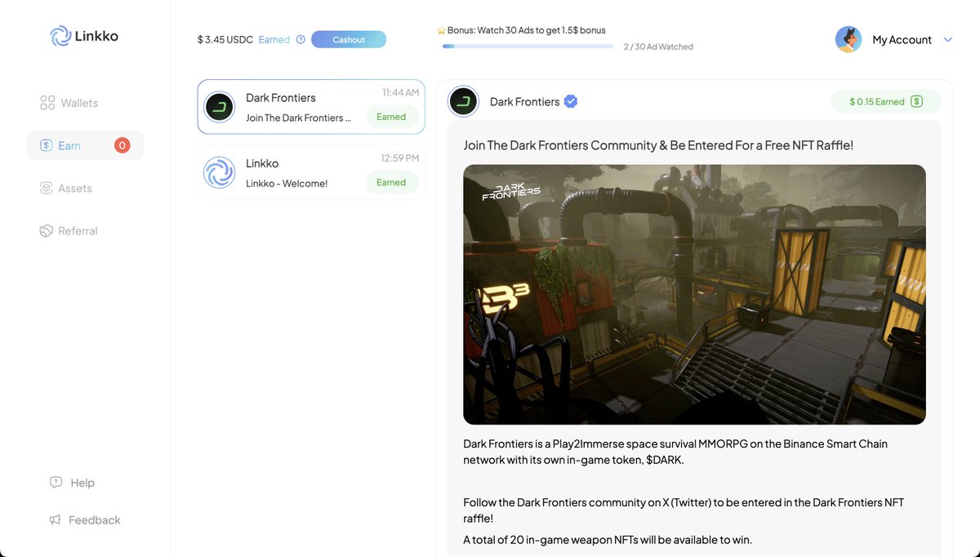Click the Assets icon in sidebar
Viewport: 980px width, 557px height.
point(47,188)
